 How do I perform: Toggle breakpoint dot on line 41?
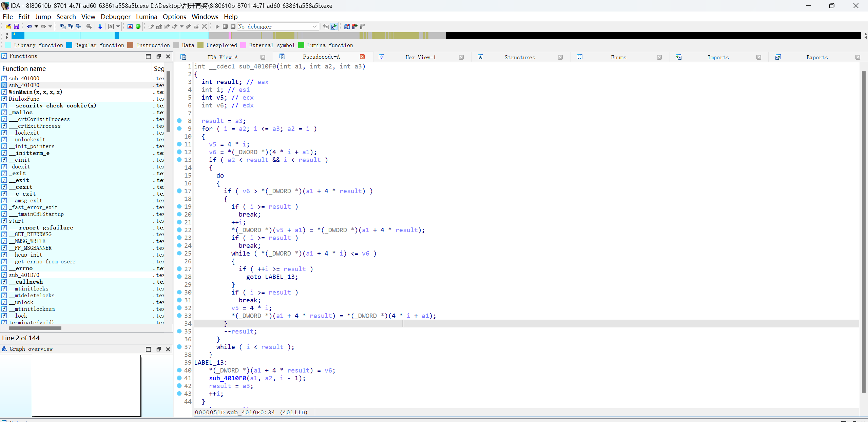[x=179, y=378]
